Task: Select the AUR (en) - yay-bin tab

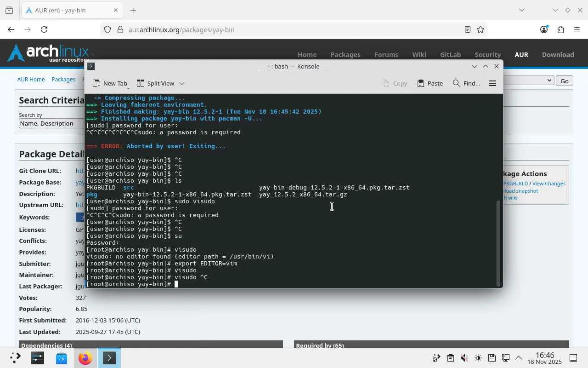Action: pos(71,10)
